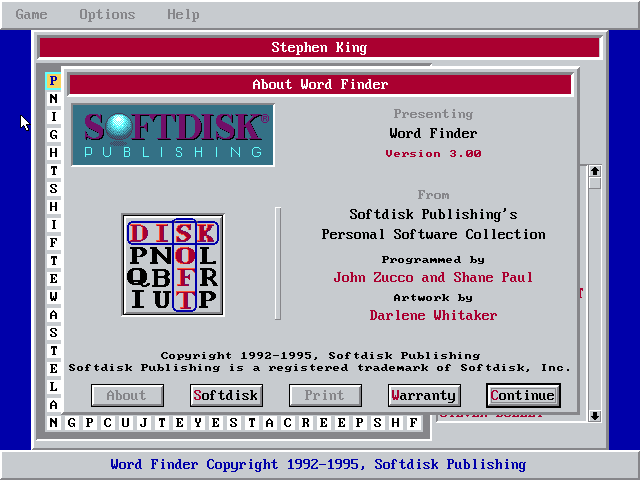
Task: Open the Help menu
Action: coord(183,15)
